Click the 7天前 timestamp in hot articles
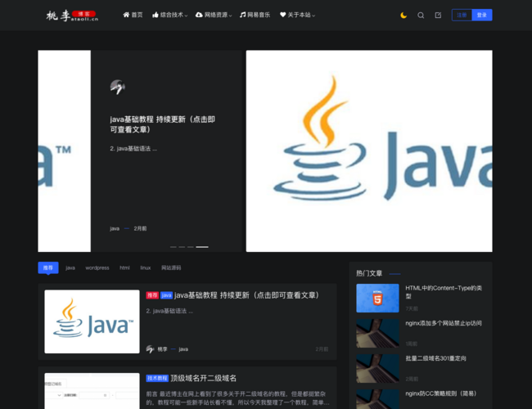This screenshot has height=409, width=532. tap(412, 308)
